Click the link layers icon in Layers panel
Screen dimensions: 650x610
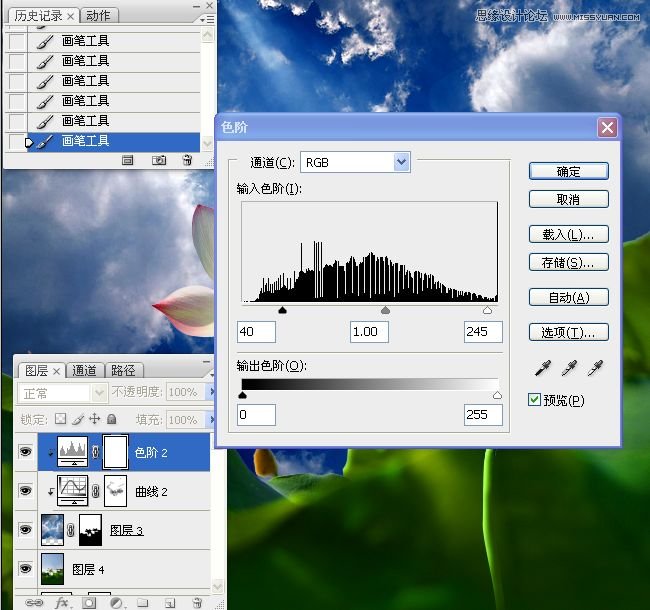pyautogui.click(x=34, y=603)
